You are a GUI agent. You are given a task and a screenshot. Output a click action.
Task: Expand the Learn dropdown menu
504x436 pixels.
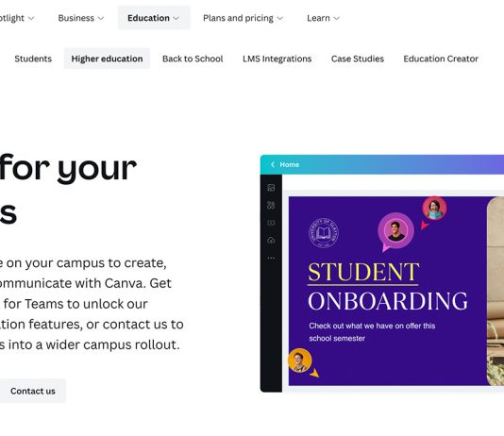pos(323,18)
